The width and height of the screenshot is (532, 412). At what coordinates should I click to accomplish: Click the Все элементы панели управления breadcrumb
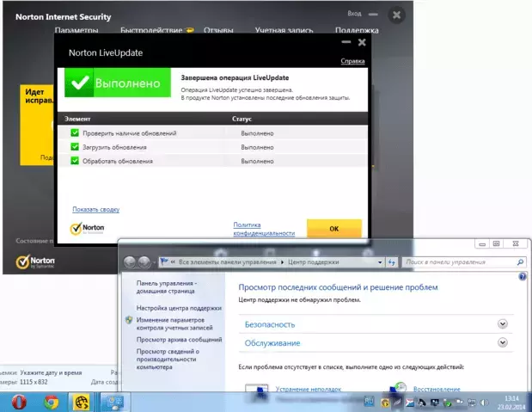coord(227,262)
